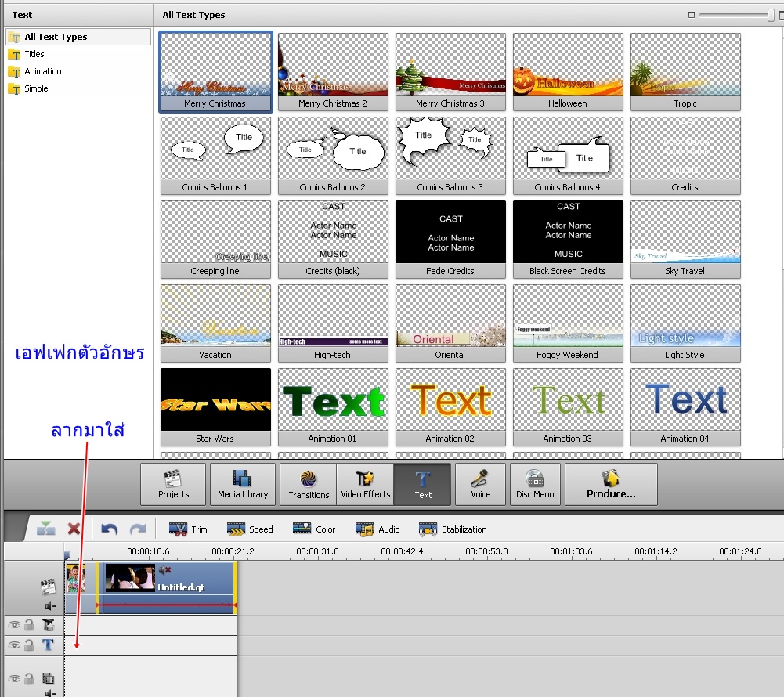Select All Text Types category

click(78, 37)
